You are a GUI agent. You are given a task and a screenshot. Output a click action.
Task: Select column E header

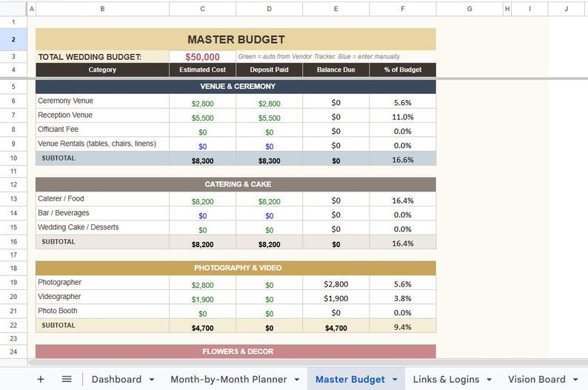[x=336, y=9]
